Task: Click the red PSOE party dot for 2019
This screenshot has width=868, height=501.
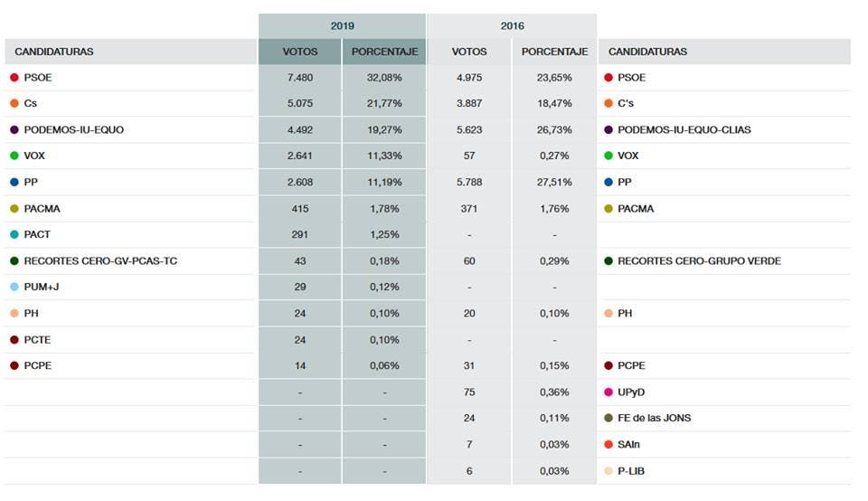Action: tap(14, 78)
